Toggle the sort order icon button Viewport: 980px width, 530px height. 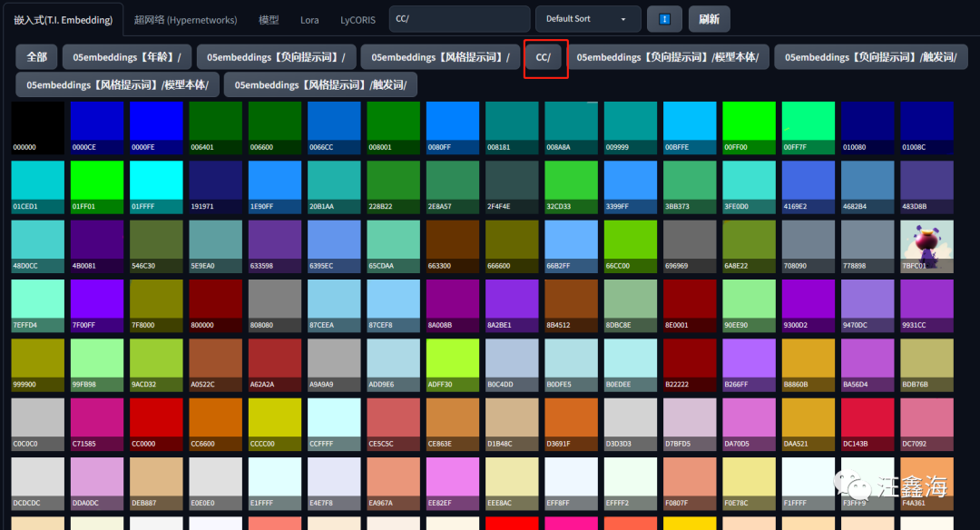pos(664,19)
